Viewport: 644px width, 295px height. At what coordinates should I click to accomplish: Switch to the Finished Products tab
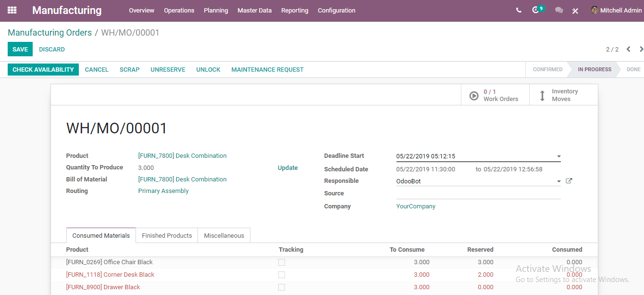coord(167,235)
